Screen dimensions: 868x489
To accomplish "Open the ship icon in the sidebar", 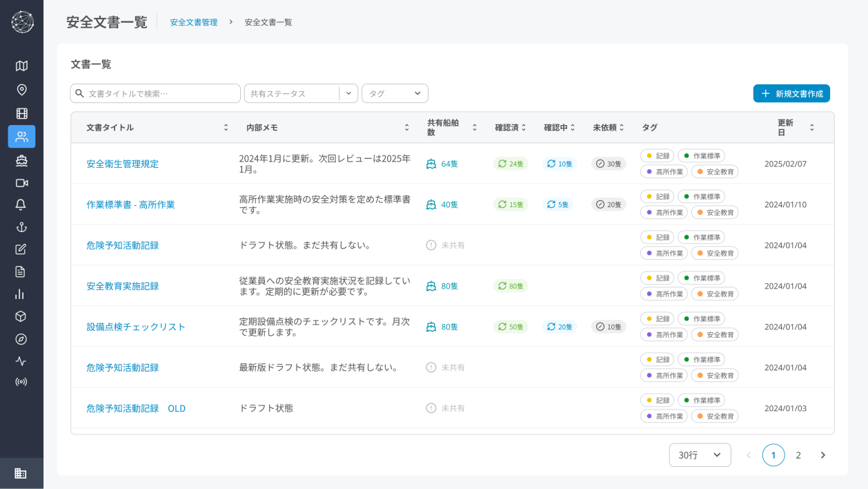I will (21, 160).
